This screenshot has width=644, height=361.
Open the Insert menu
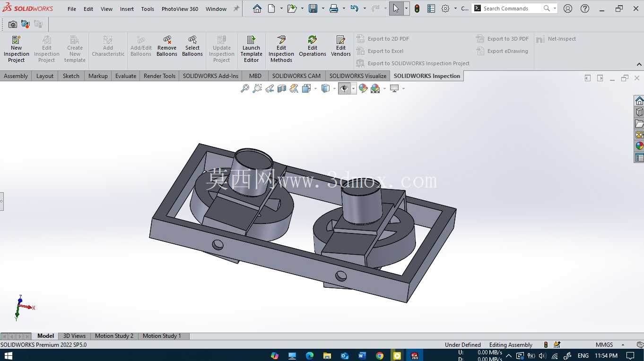pos(127,9)
